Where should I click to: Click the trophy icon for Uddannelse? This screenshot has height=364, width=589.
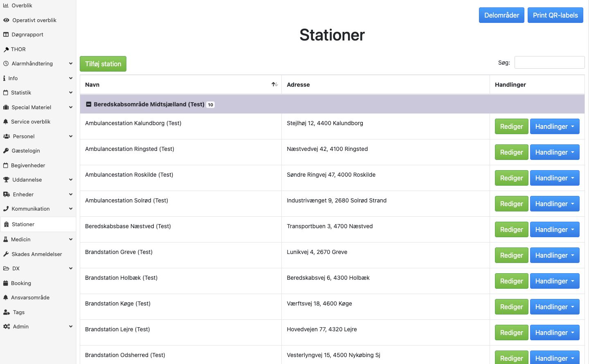(x=6, y=180)
